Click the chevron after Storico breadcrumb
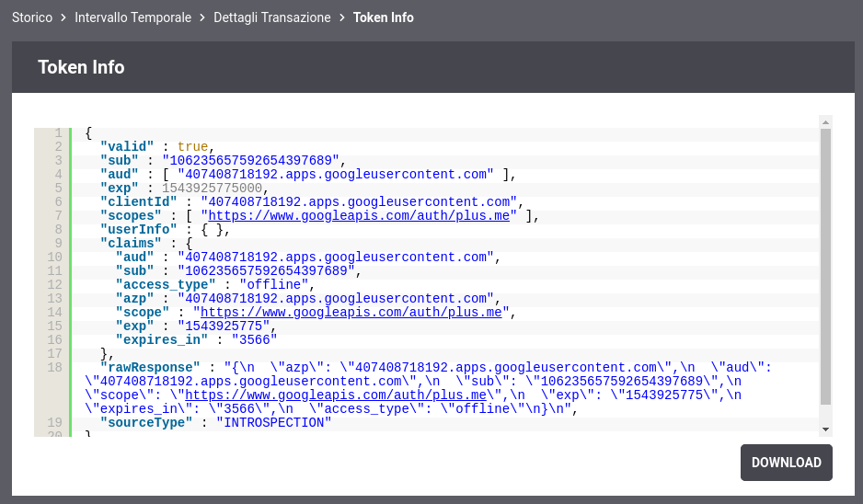 [x=63, y=17]
